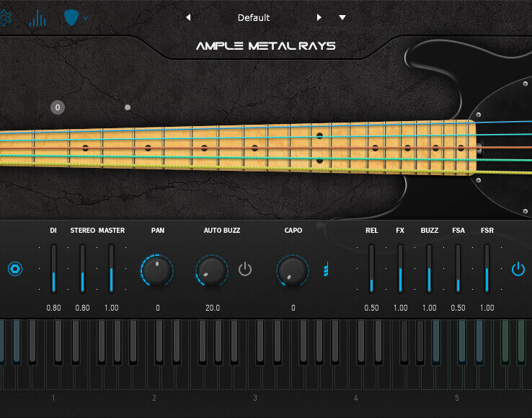Adjust the MASTER volume slider

click(x=111, y=268)
